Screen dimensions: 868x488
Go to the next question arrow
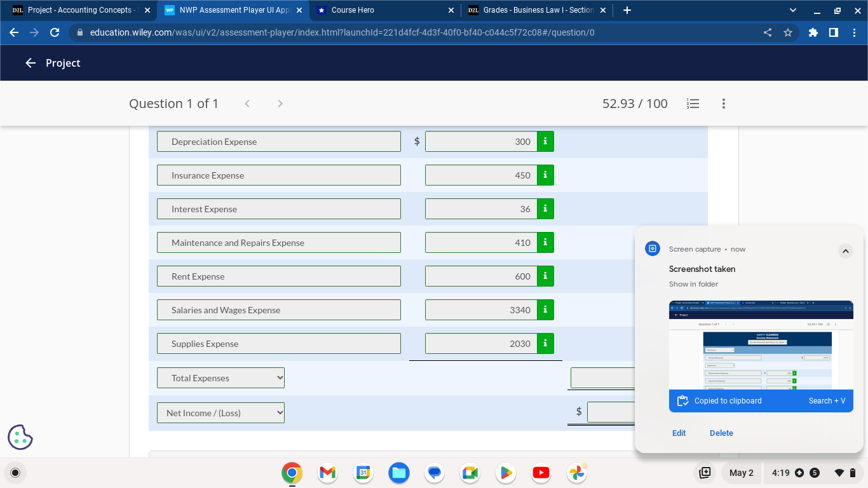(x=280, y=104)
